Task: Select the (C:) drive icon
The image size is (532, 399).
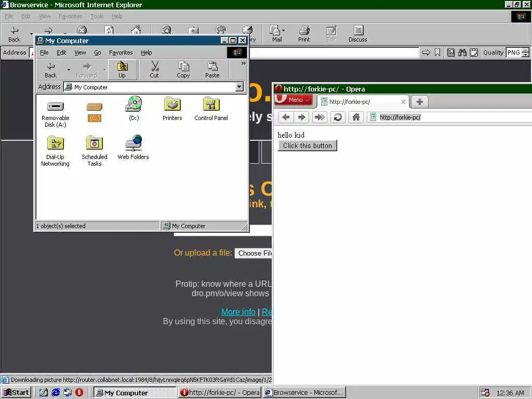Action: pos(95,112)
